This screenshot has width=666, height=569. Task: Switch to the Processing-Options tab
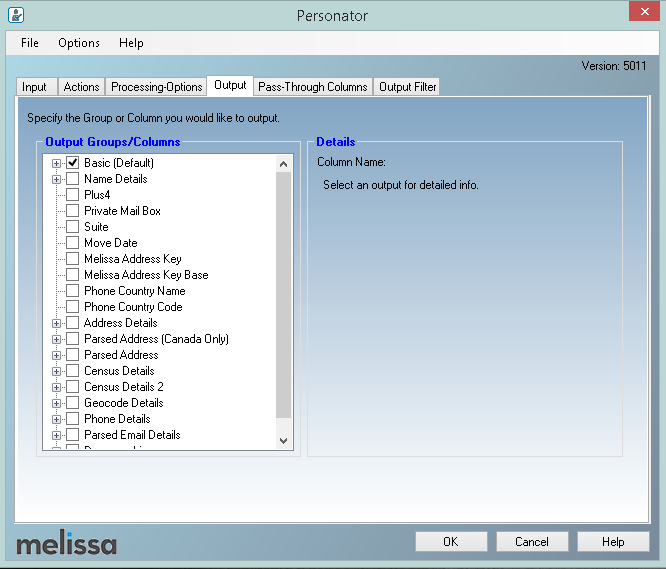[x=157, y=87]
